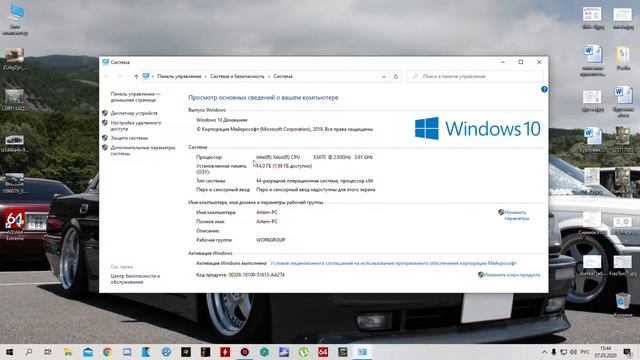This screenshot has height=360, width=640.
Task: Open taskbar search magnifier
Action: point(29,352)
